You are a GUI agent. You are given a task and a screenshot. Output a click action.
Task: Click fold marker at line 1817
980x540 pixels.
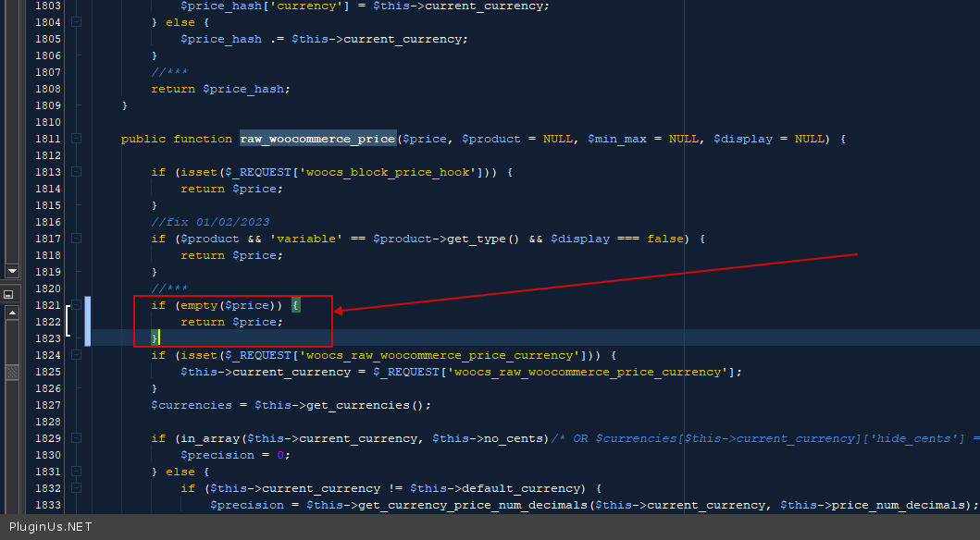point(77,239)
